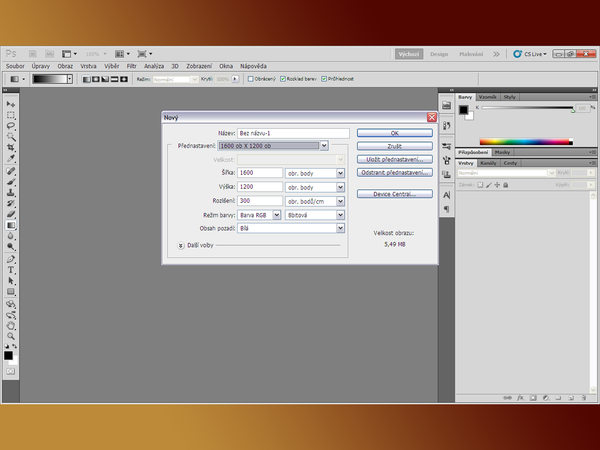Disable the Průhlednost checkbox
600x450 pixels.
325,78
